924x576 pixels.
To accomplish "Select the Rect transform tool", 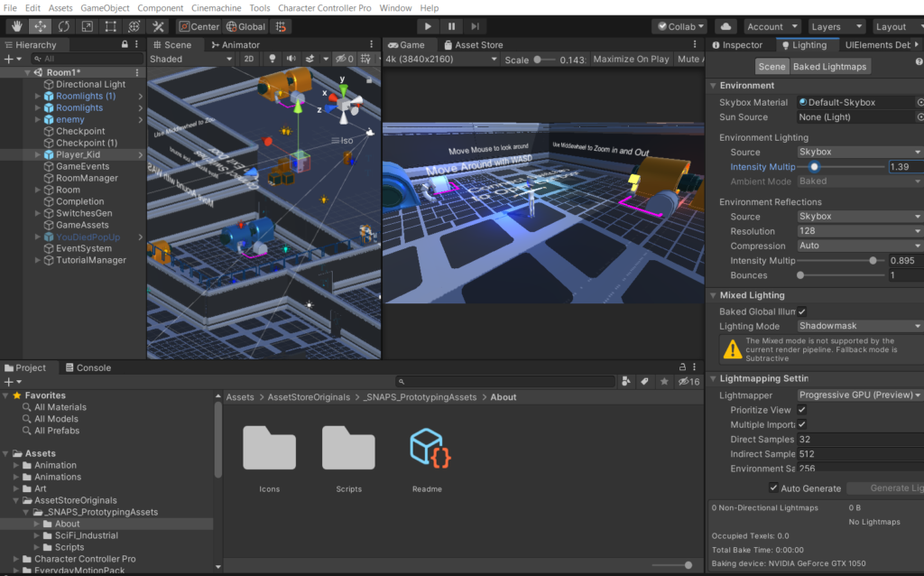I will coord(110,26).
